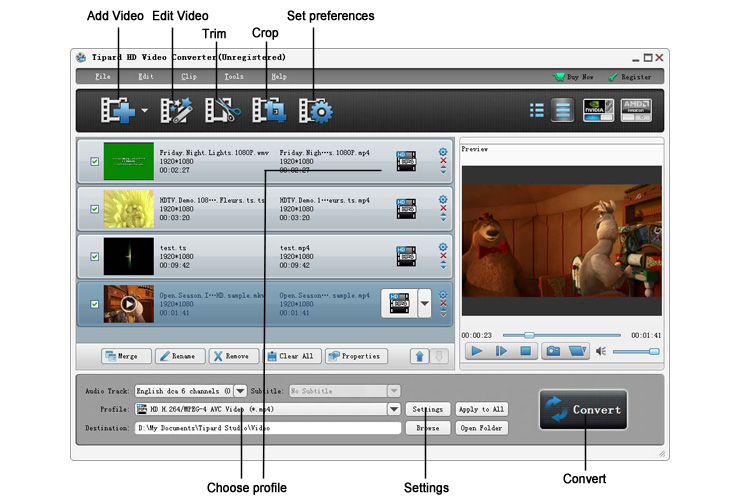Move selected item up with arrow
This screenshot has height=500, width=750.
coord(419,356)
